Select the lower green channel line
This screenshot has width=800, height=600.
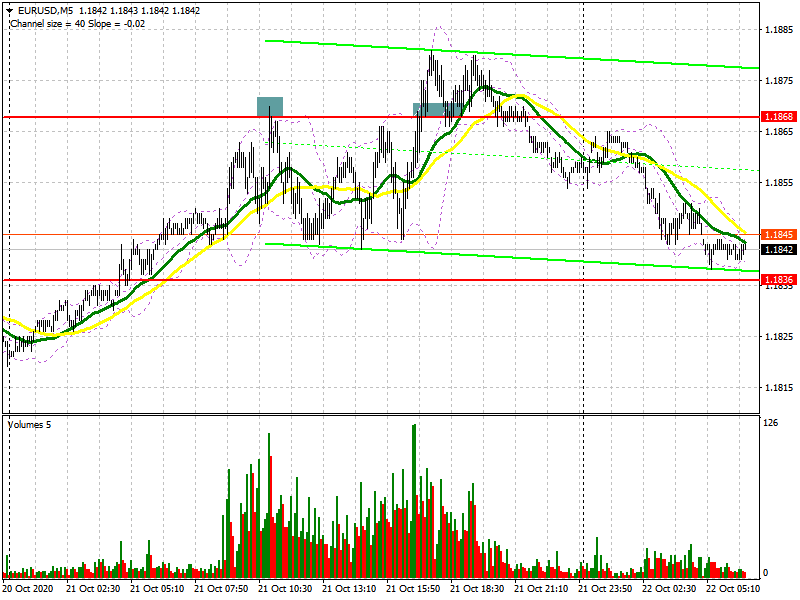(512, 258)
